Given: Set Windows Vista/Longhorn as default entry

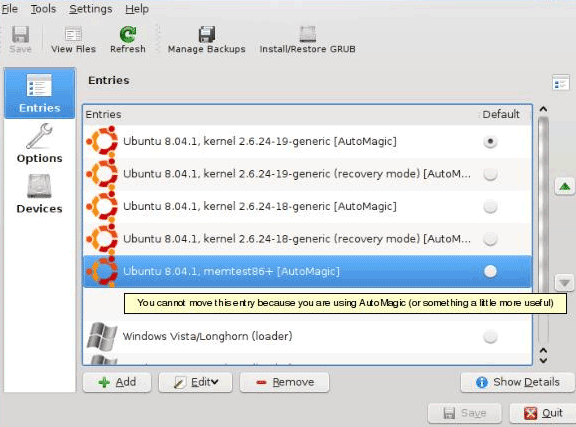Looking at the screenshot, I should [490, 336].
